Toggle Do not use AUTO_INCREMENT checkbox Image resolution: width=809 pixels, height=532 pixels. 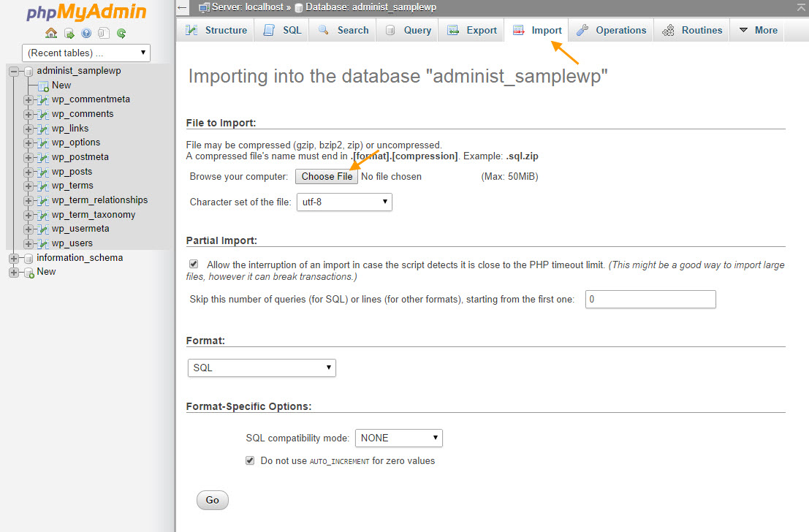[250, 460]
